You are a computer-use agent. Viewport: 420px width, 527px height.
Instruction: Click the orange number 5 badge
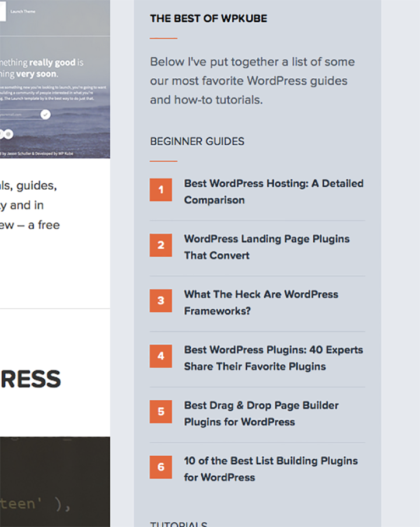161,411
